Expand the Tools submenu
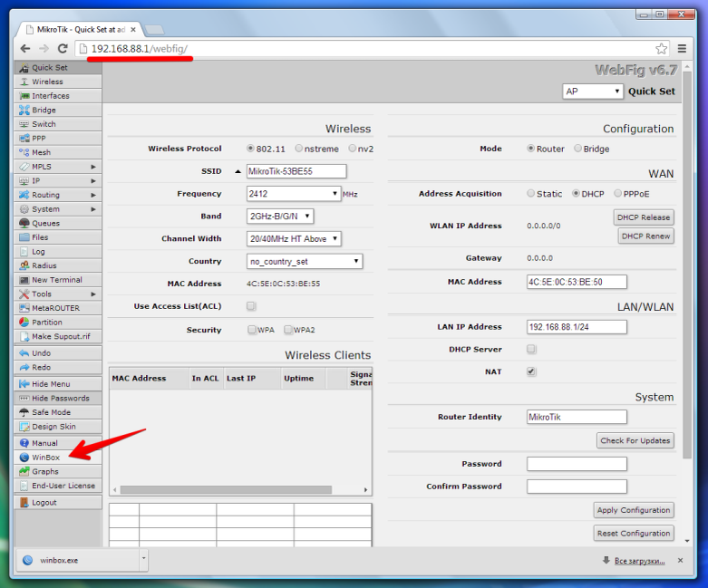This screenshot has width=708, height=588. point(93,294)
